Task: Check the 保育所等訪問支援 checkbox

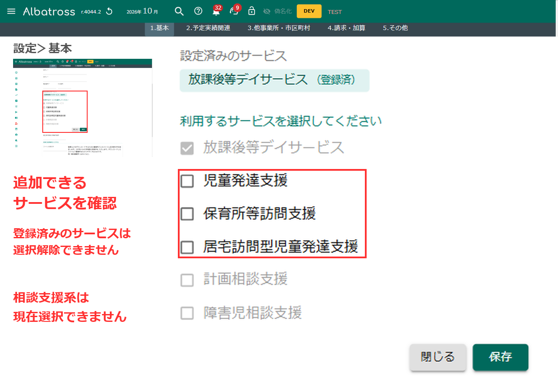Action: point(187,214)
